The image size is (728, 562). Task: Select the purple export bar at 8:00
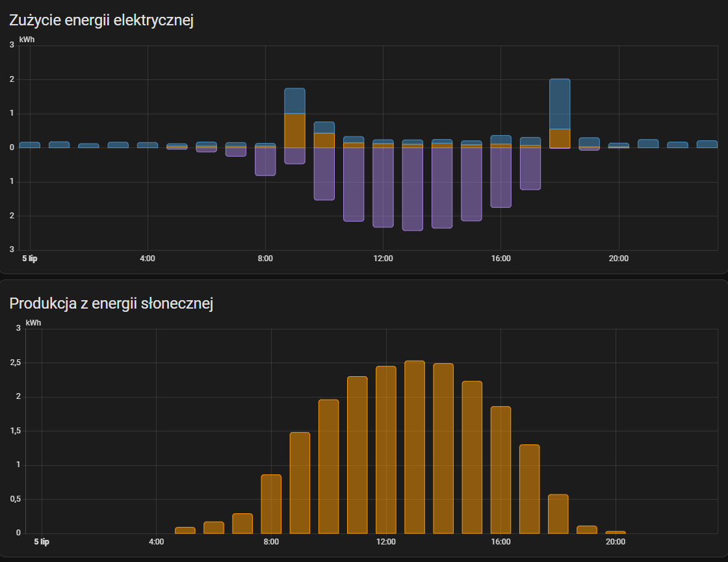point(265,162)
